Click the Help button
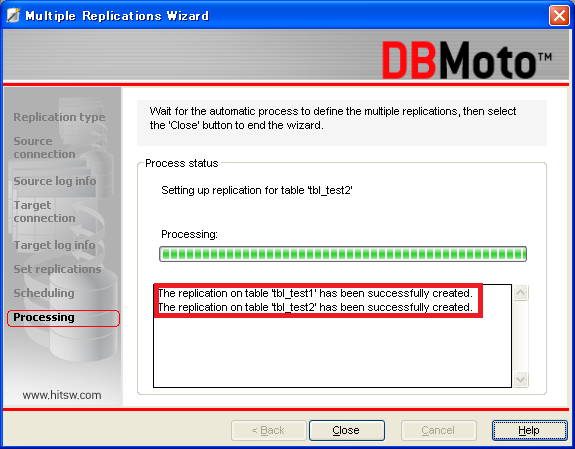Screen dimensions: 575x449 point(530,430)
